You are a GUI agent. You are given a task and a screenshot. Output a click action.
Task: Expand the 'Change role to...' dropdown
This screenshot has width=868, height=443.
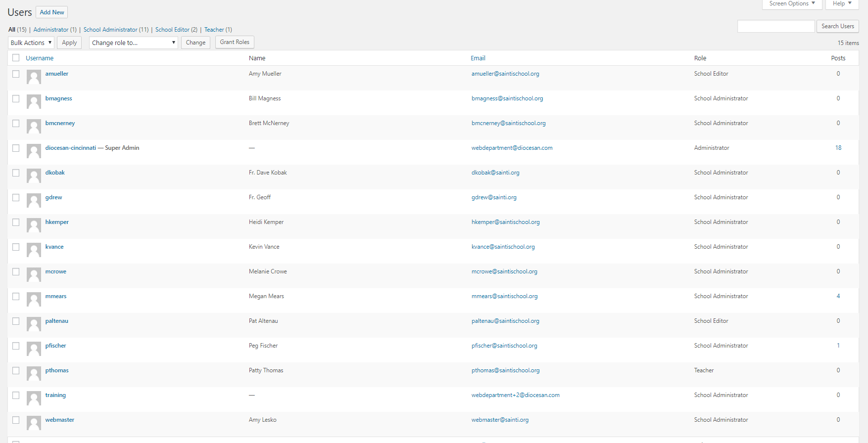click(133, 43)
